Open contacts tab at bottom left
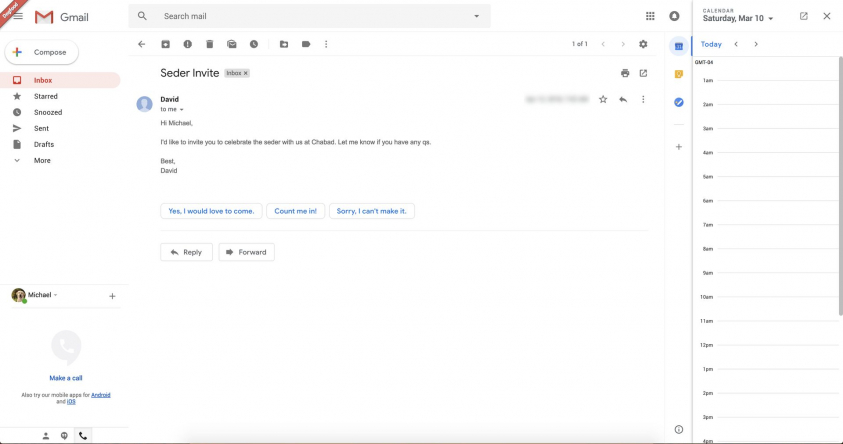 [x=46, y=436]
